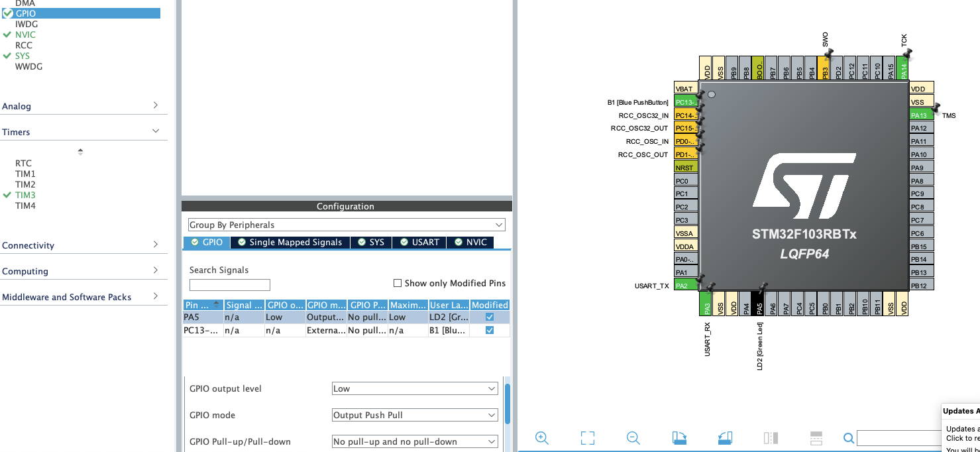Image resolution: width=980 pixels, height=452 pixels.
Task: Select the PC14 RCC_OSC32_IN pin
Action: [686, 115]
